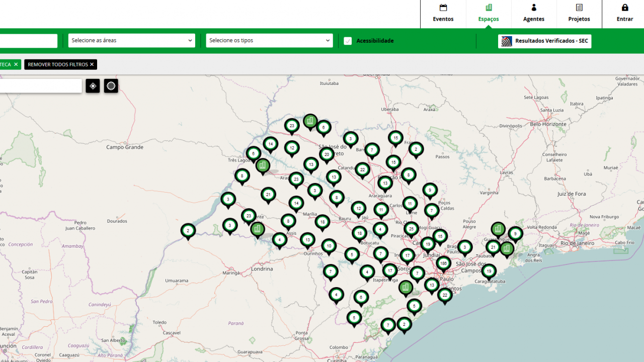Click the locate-me crosshair map button
Screen dimensions: 644x362
(93, 86)
